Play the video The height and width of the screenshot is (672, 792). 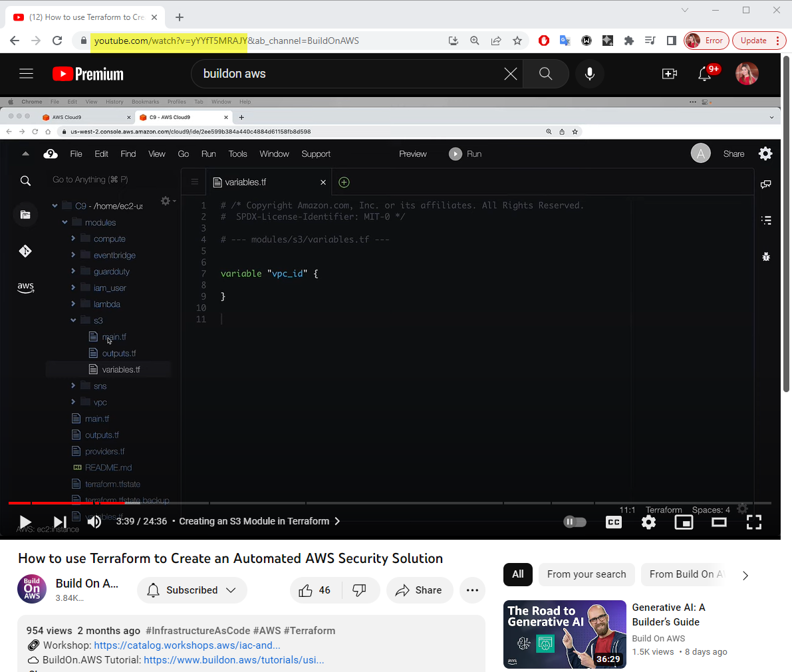tap(25, 522)
